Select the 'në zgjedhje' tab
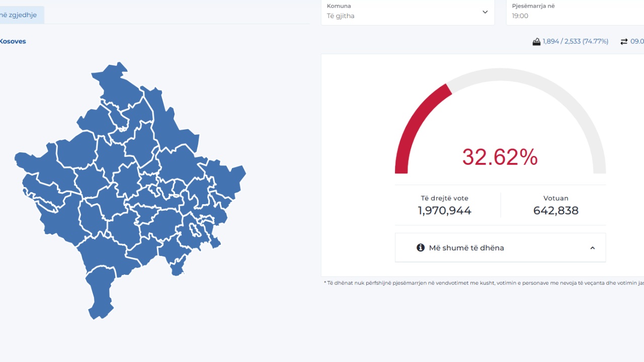 (x=19, y=15)
